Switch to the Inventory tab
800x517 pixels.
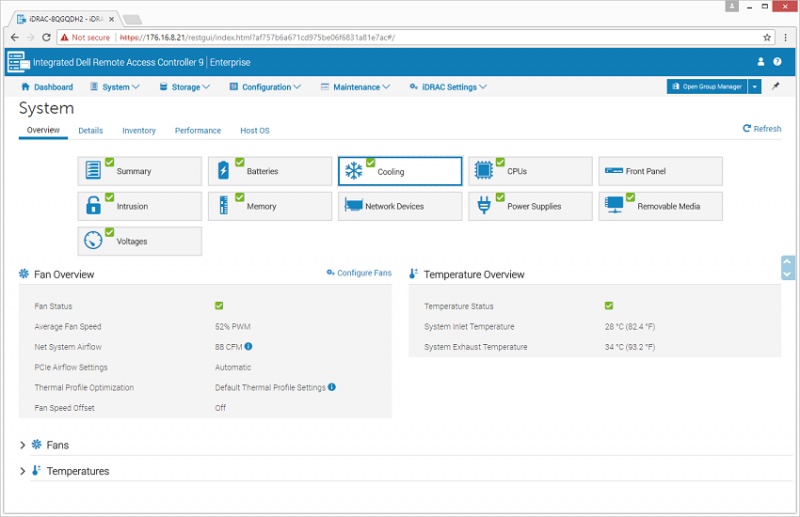[139, 130]
